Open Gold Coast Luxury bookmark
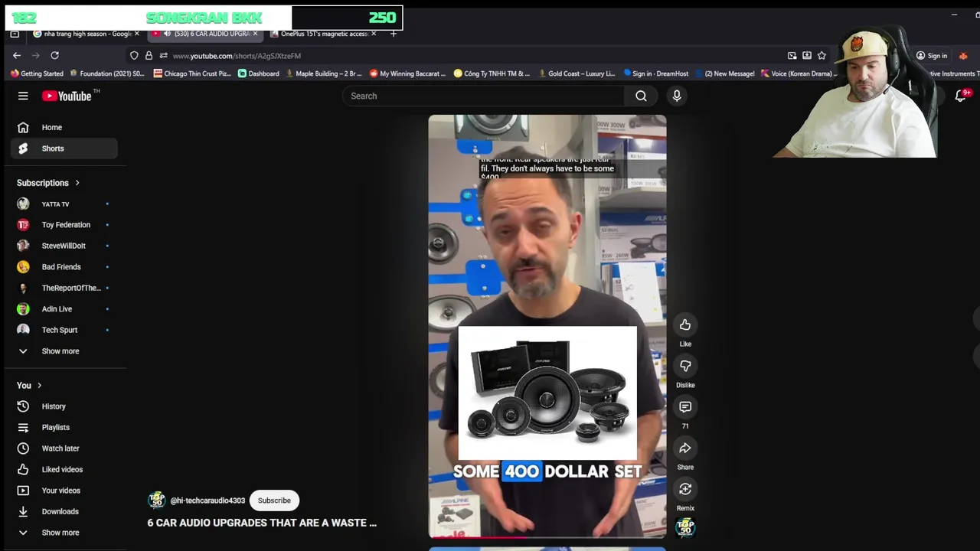 [x=576, y=73]
